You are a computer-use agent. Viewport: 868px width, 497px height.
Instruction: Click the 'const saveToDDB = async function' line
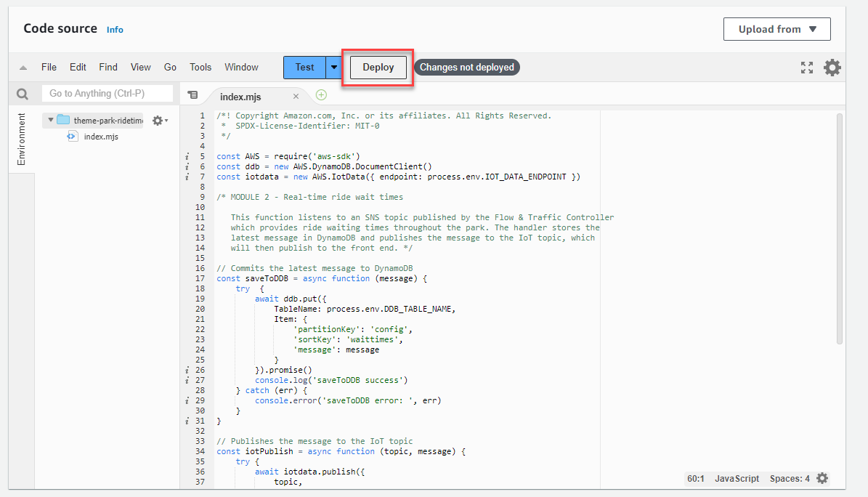[322, 279]
